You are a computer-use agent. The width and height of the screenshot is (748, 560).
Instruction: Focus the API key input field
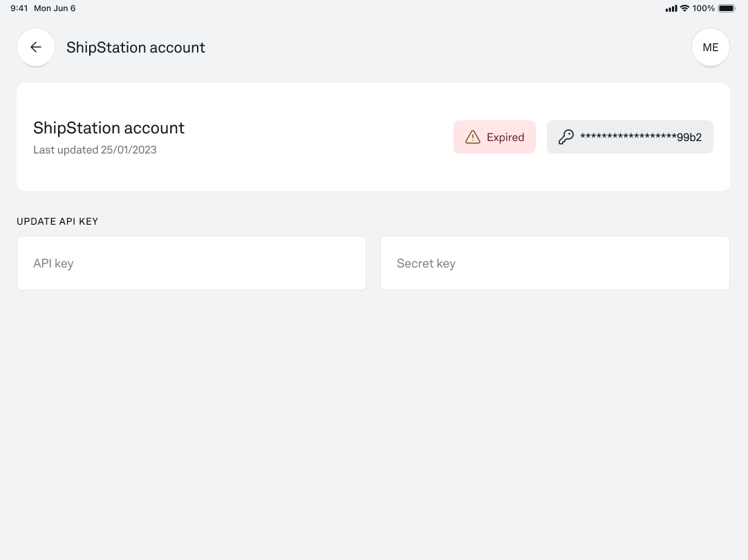(191, 263)
